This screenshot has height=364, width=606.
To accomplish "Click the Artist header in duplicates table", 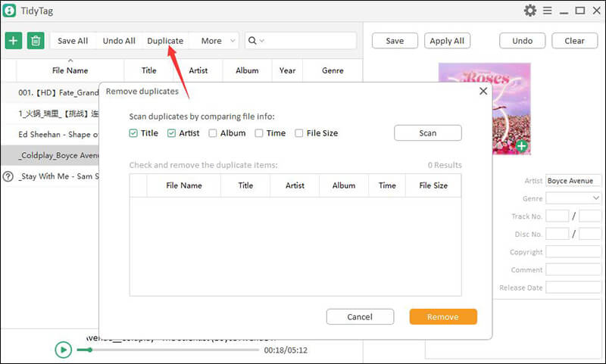I will click(x=295, y=185).
